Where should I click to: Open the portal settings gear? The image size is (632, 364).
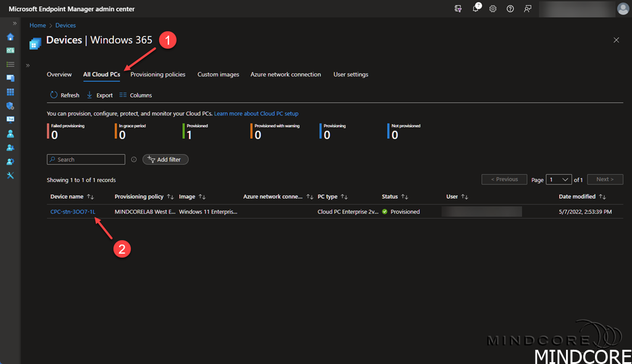(493, 9)
